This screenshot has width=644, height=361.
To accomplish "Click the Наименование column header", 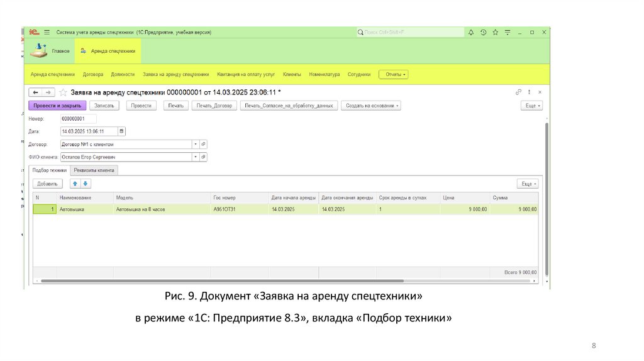I will [x=85, y=197].
